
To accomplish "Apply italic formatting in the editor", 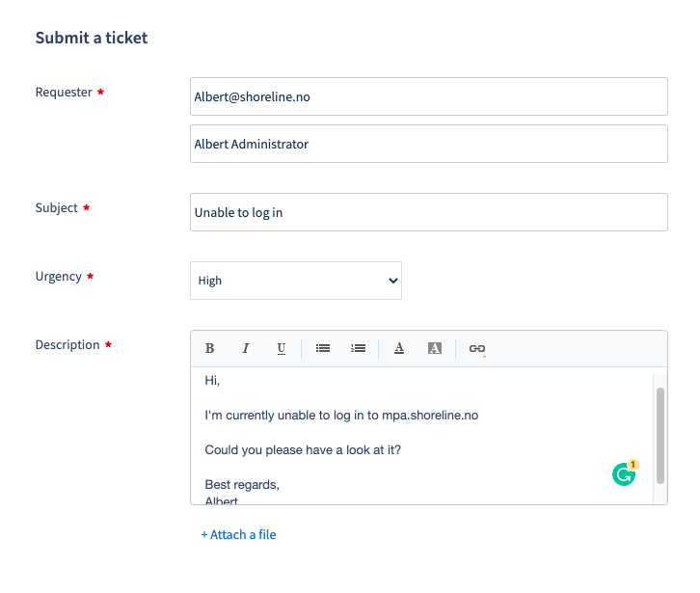I will (246, 348).
